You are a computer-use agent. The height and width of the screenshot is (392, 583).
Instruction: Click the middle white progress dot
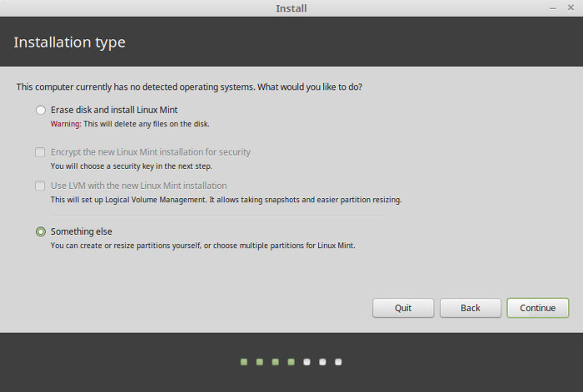click(322, 362)
